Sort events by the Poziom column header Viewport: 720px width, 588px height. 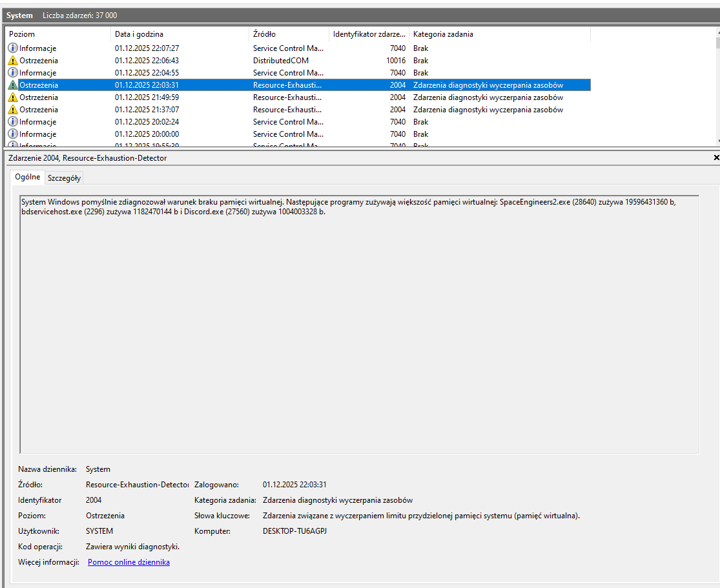(57, 34)
